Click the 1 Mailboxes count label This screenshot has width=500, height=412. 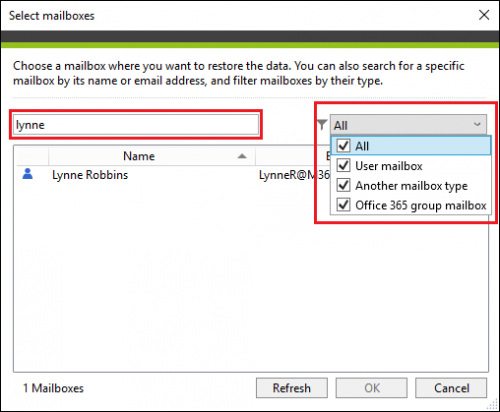pyautogui.click(x=53, y=388)
